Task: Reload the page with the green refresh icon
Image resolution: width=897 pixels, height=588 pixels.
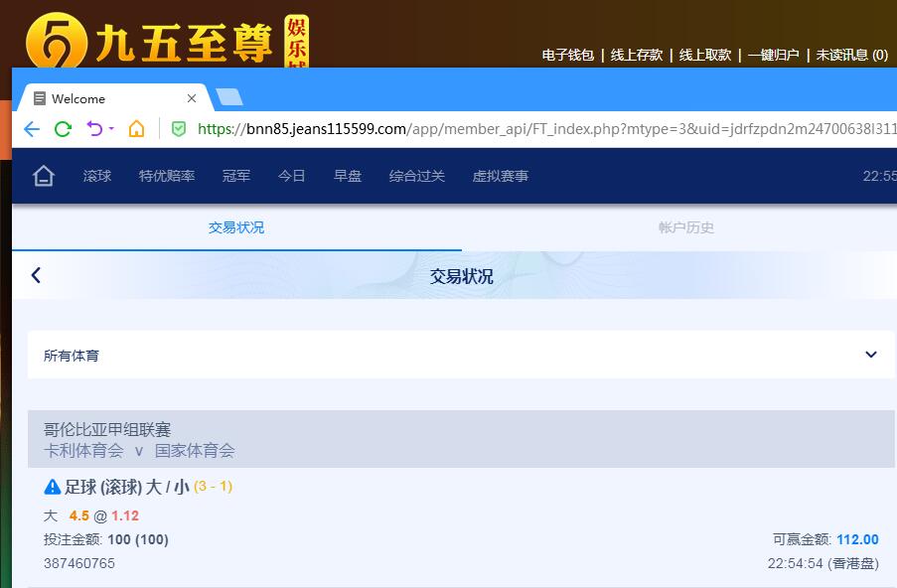Action: point(63,129)
